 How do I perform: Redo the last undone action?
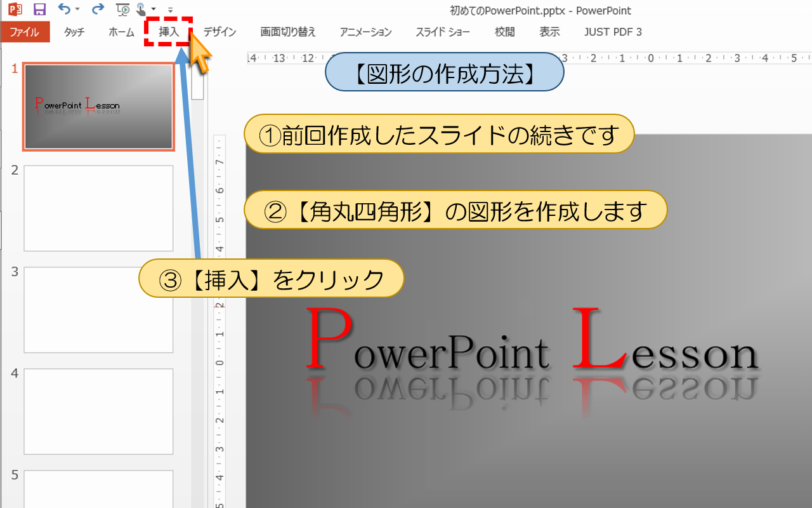tap(98, 9)
